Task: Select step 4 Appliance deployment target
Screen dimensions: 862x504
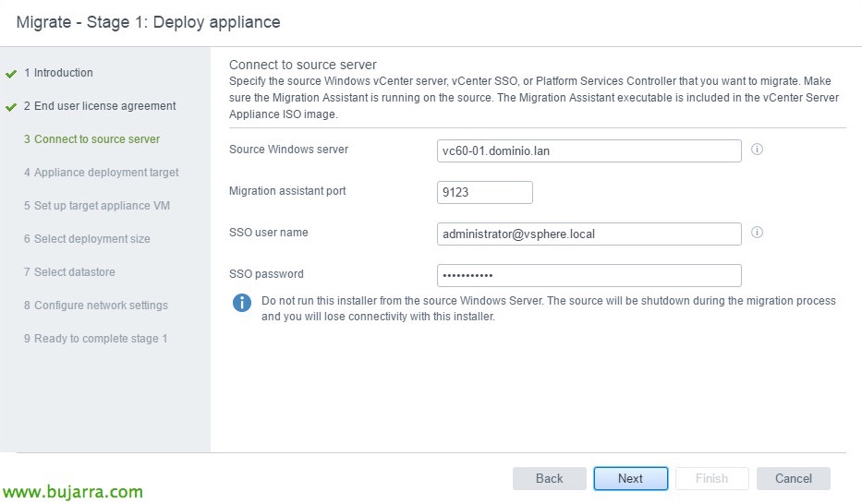Action: click(101, 173)
